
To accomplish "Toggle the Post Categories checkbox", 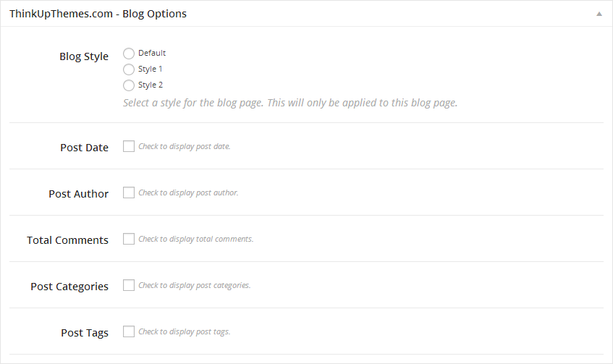I will coord(129,285).
